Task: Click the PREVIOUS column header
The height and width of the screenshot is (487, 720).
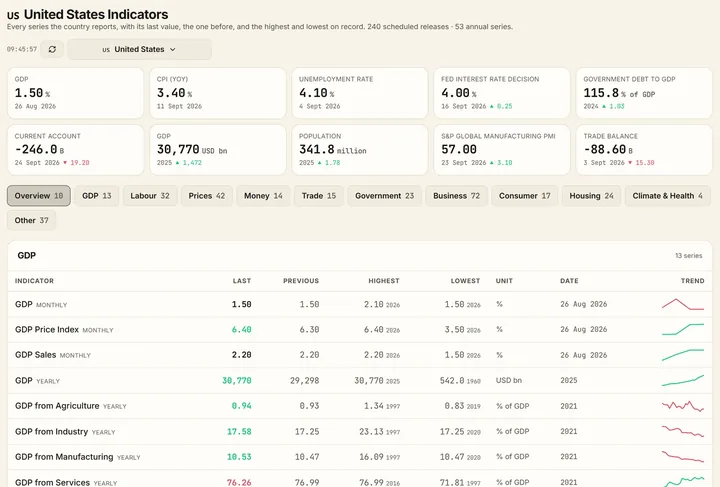Action: pyautogui.click(x=301, y=281)
